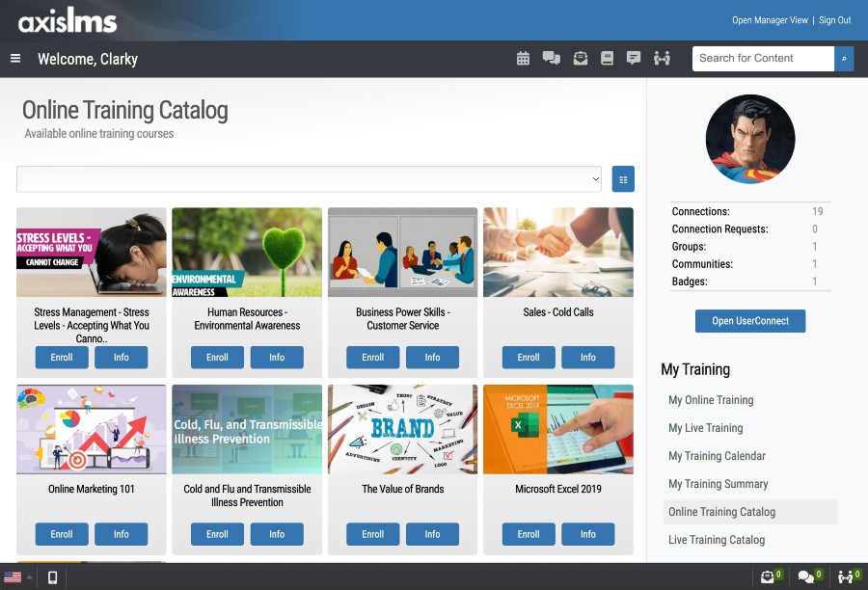The image size is (868, 590).
Task: Click the Badges: 1 row
Action: click(750, 282)
